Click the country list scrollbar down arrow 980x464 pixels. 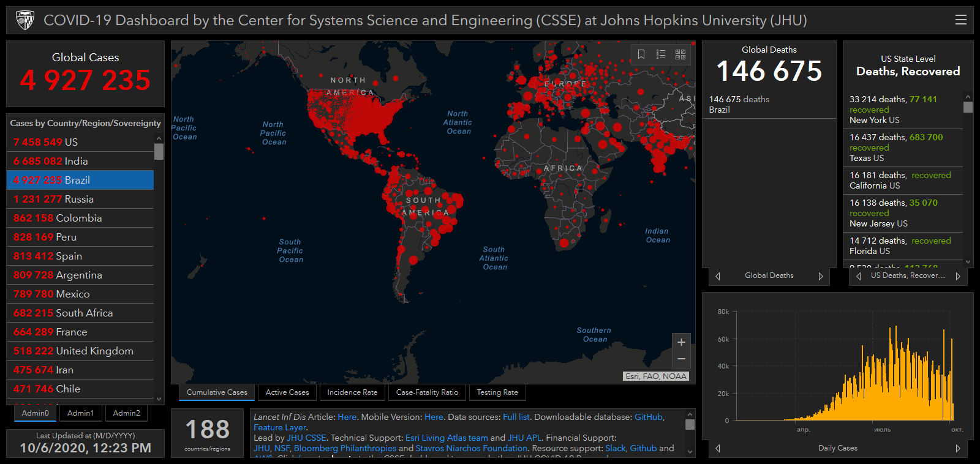point(159,399)
